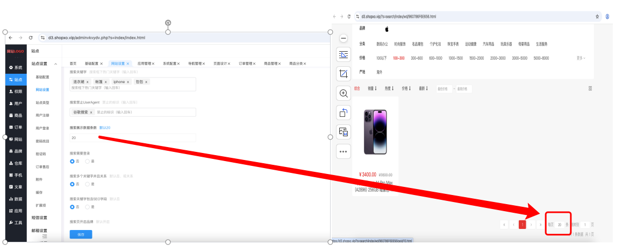Viewport: 644px width, 251px height.
Task: Sort results by 销量
Action: [x=372, y=88]
